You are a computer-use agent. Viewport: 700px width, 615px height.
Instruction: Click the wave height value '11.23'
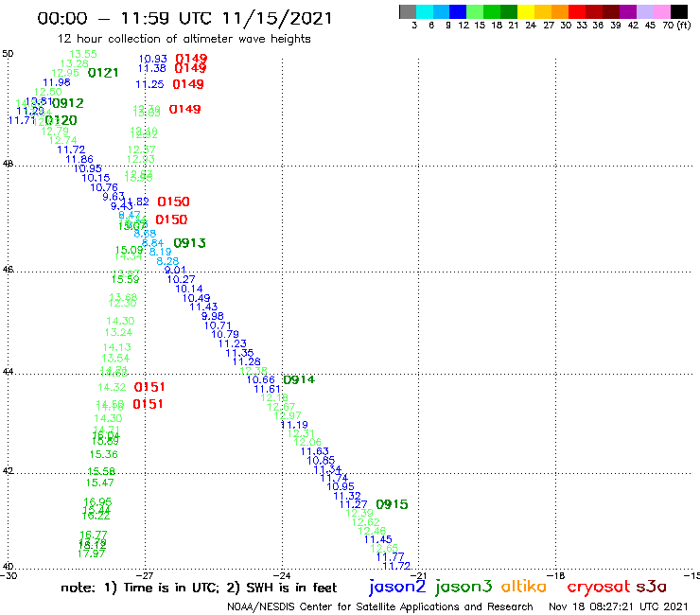[233, 343]
